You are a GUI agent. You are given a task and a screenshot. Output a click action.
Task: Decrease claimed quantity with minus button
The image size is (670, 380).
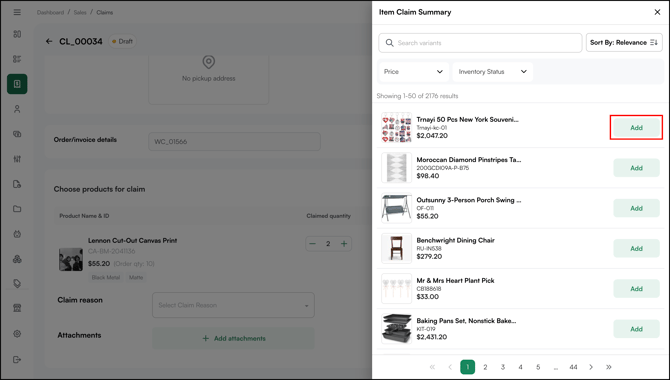(x=312, y=244)
